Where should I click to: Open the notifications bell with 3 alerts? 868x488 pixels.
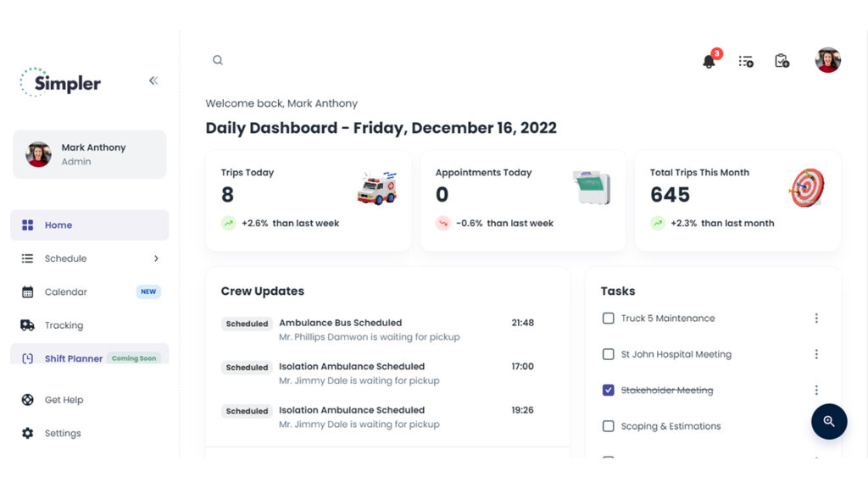(710, 61)
